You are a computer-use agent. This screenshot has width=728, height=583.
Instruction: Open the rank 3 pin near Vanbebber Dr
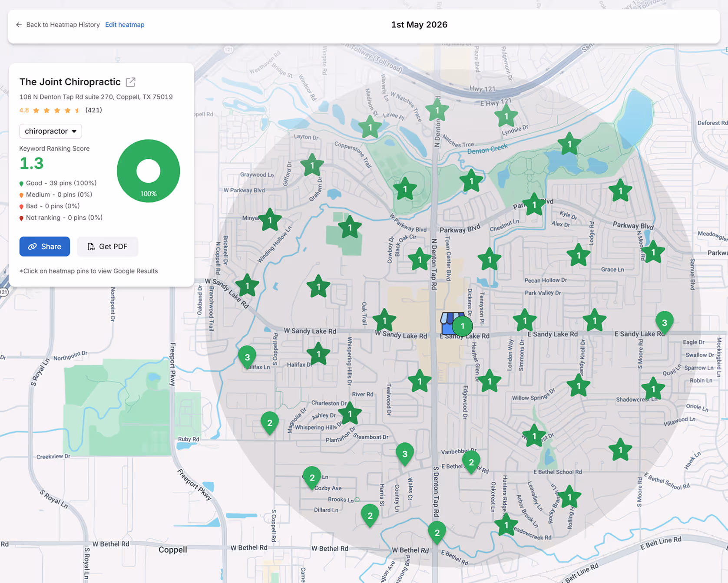tap(405, 454)
